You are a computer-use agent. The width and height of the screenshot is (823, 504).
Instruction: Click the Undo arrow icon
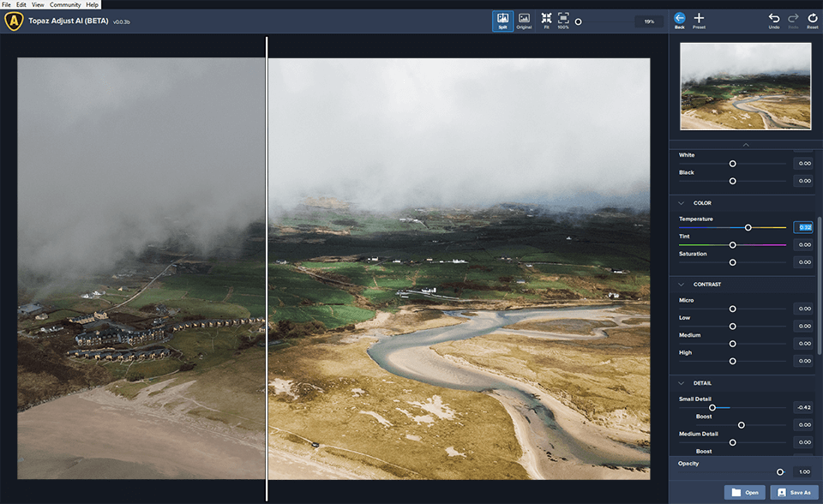point(773,19)
